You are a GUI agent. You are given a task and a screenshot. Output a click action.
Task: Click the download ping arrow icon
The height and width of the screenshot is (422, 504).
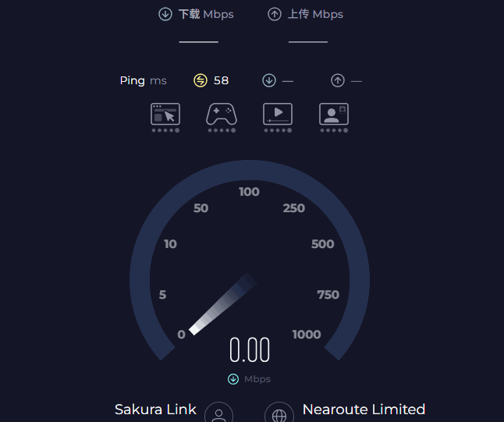point(269,80)
